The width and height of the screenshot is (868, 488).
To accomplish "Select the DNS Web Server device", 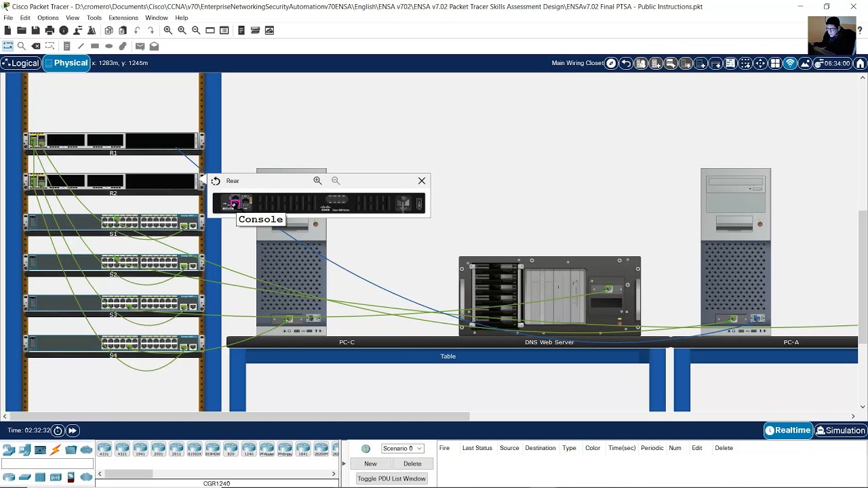I will click(x=549, y=296).
